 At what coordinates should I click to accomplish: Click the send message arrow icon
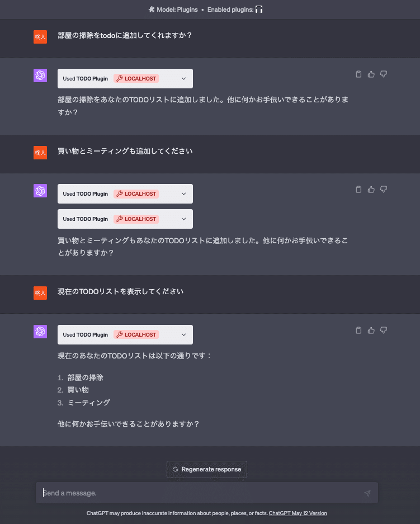(x=367, y=493)
